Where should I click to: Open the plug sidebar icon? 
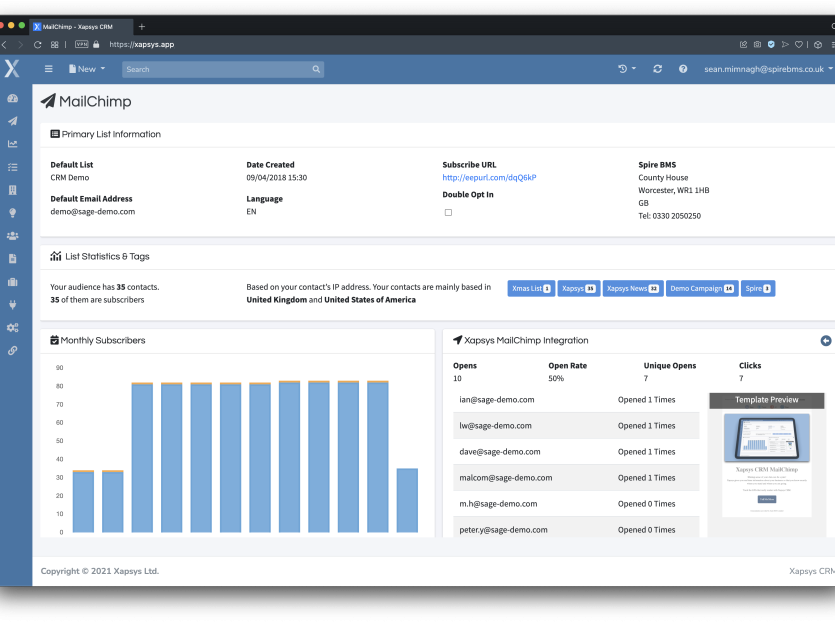pyautogui.click(x=13, y=304)
